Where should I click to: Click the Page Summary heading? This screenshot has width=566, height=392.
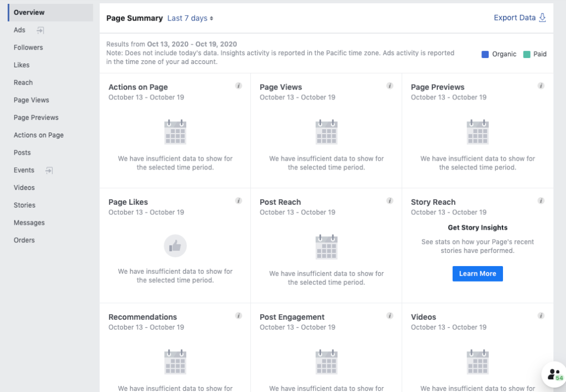(x=135, y=18)
